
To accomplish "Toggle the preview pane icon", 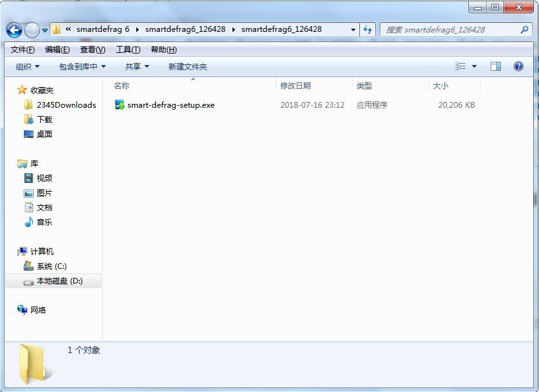I will click(495, 66).
